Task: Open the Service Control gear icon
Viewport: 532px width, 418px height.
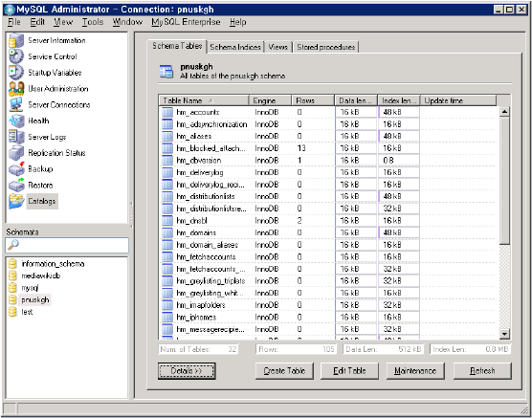Action: pyautogui.click(x=16, y=56)
